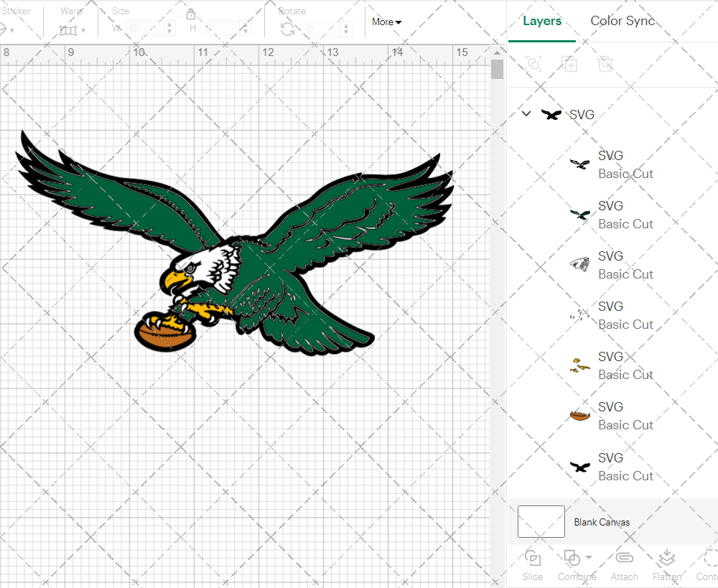Click the Combine tool icon
Screen dimensions: 718x588
coord(572,559)
